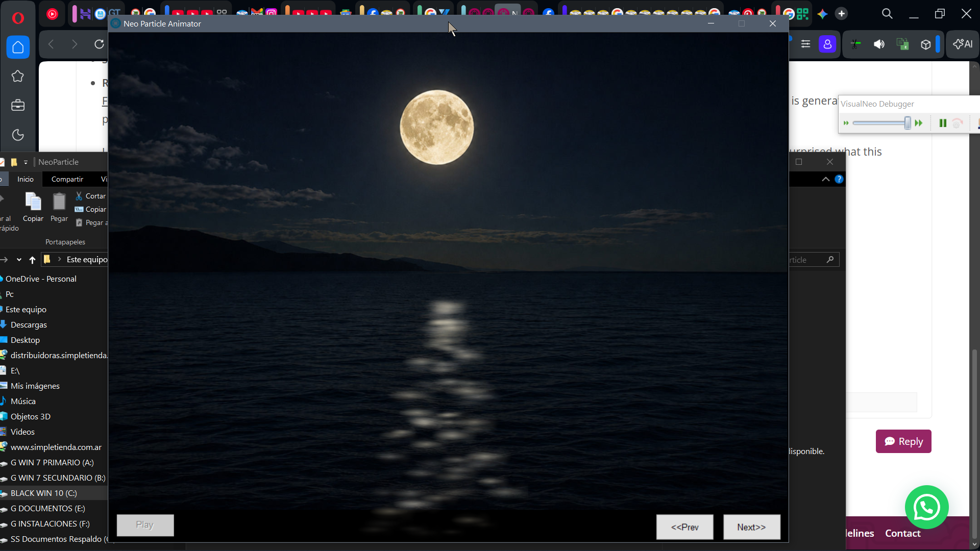Open the Opera bookmarks star sidebar icon
The width and height of the screenshot is (980, 551).
[x=18, y=76]
